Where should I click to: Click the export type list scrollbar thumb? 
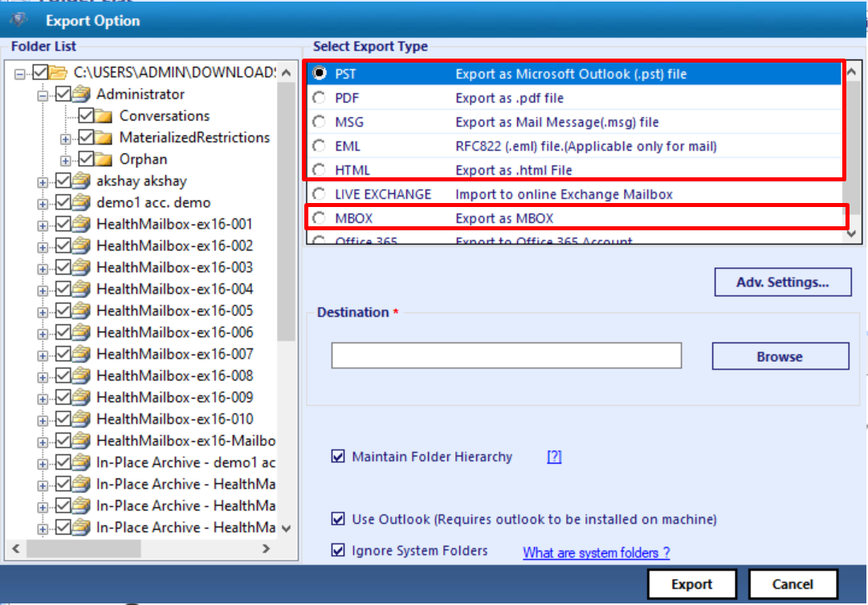tap(852, 147)
